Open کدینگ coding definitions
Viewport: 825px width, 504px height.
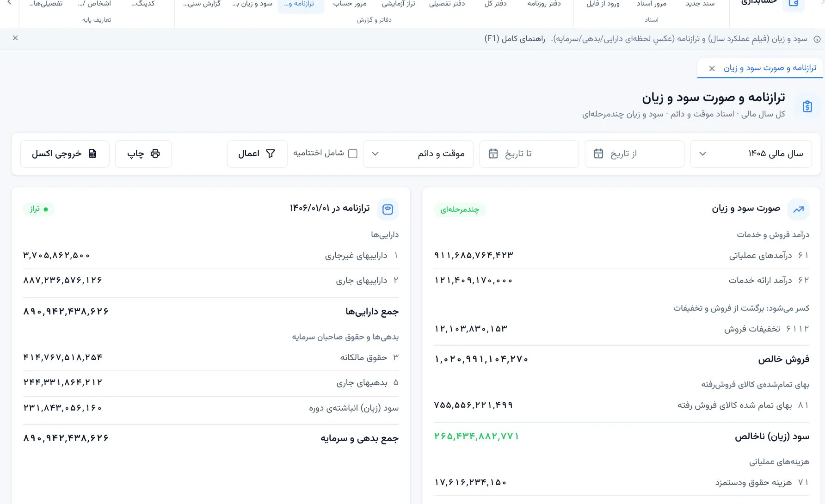(143, 4)
